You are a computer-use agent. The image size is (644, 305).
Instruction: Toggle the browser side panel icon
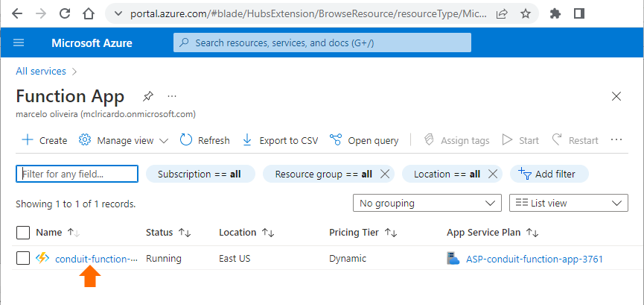point(579,13)
